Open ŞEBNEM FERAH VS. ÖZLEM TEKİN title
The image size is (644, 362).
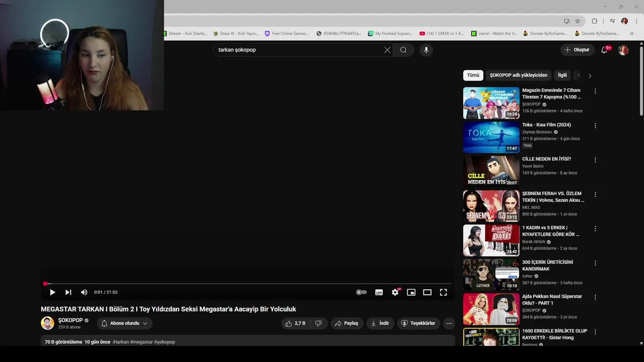pos(553,197)
